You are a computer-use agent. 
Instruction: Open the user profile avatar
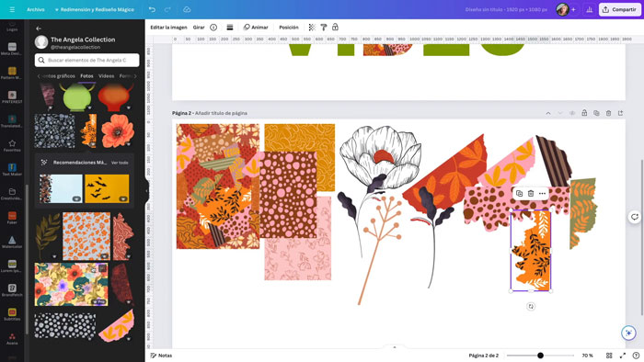pyautogui.click(x=562, y=9)
